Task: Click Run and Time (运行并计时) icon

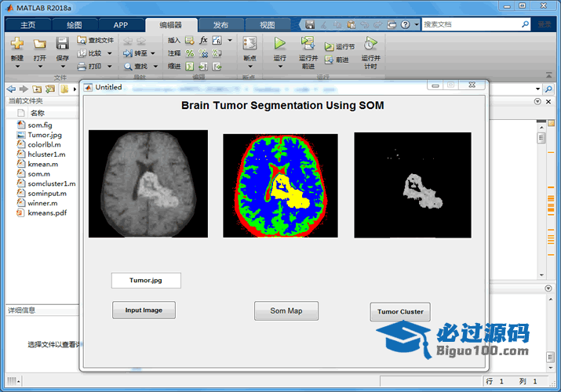Action: (x=370, y=44)
